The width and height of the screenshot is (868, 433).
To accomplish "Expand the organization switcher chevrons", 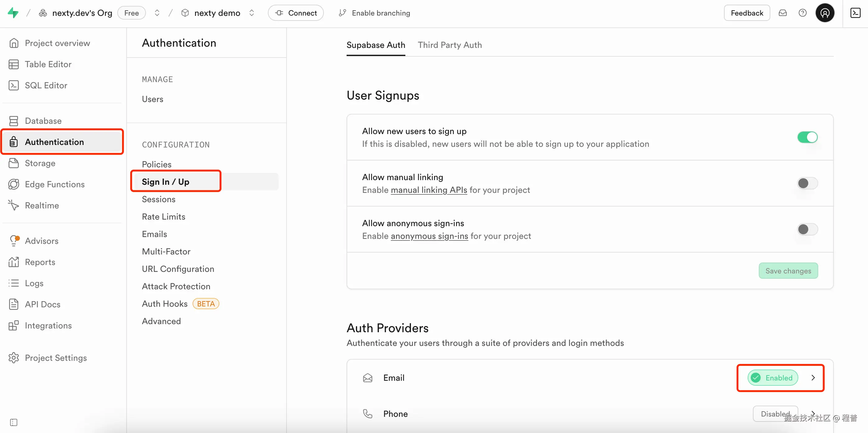I will point(157,13).
